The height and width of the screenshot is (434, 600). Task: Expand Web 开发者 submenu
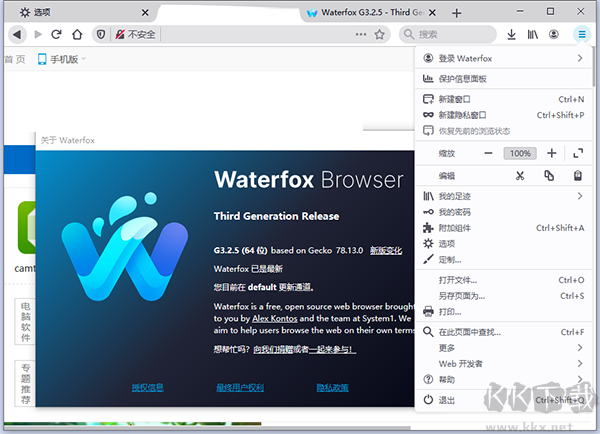coord(504,364)
